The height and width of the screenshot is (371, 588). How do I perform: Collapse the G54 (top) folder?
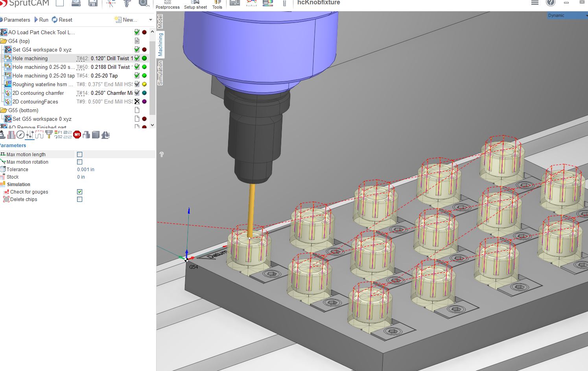4,41
